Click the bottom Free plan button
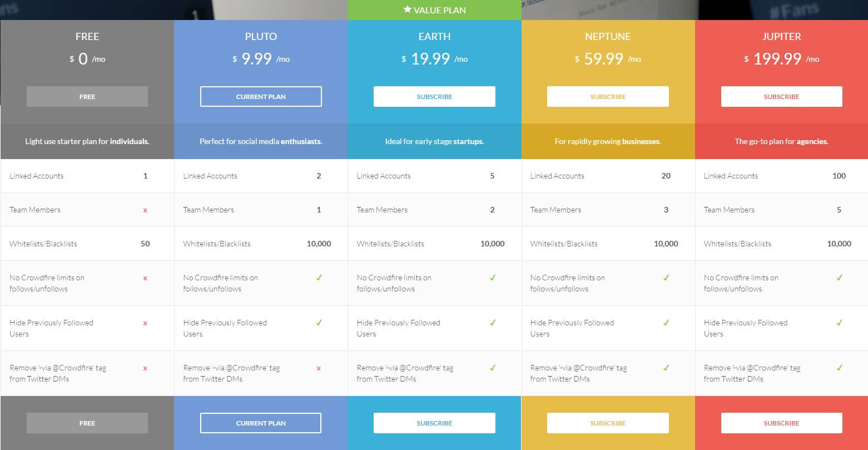The width and height of the screenshot is (868, 450). (87, 423)
